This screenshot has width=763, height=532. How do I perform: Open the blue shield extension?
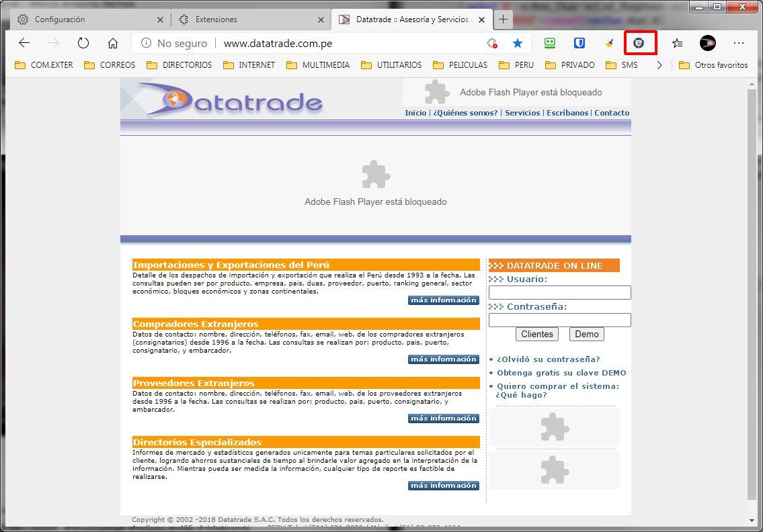point(579,43)
